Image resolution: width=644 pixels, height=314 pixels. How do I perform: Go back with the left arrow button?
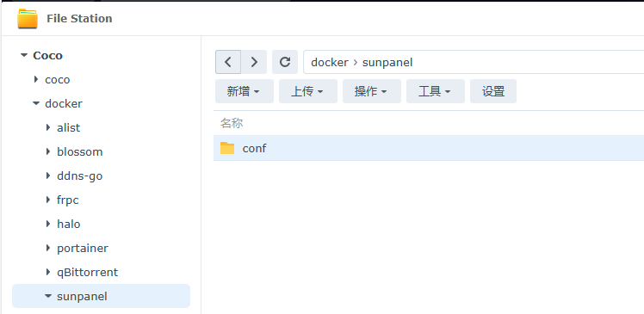point(228,62)
